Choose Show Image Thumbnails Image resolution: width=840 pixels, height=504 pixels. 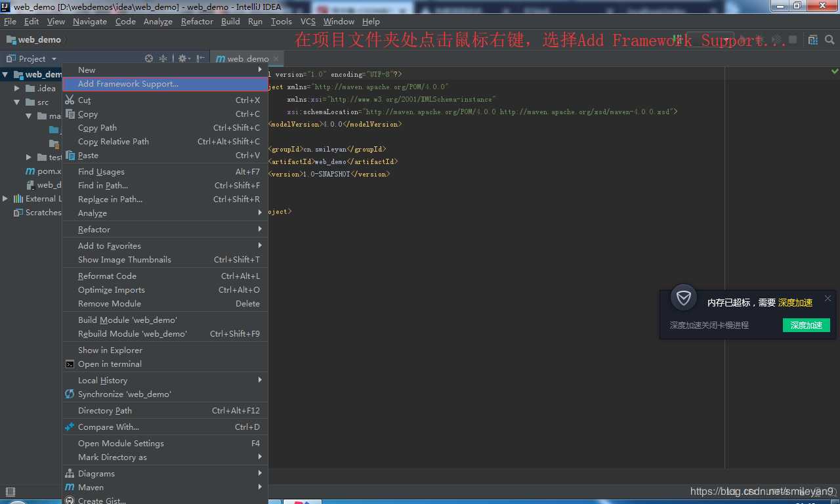click(x=165, y=259)
